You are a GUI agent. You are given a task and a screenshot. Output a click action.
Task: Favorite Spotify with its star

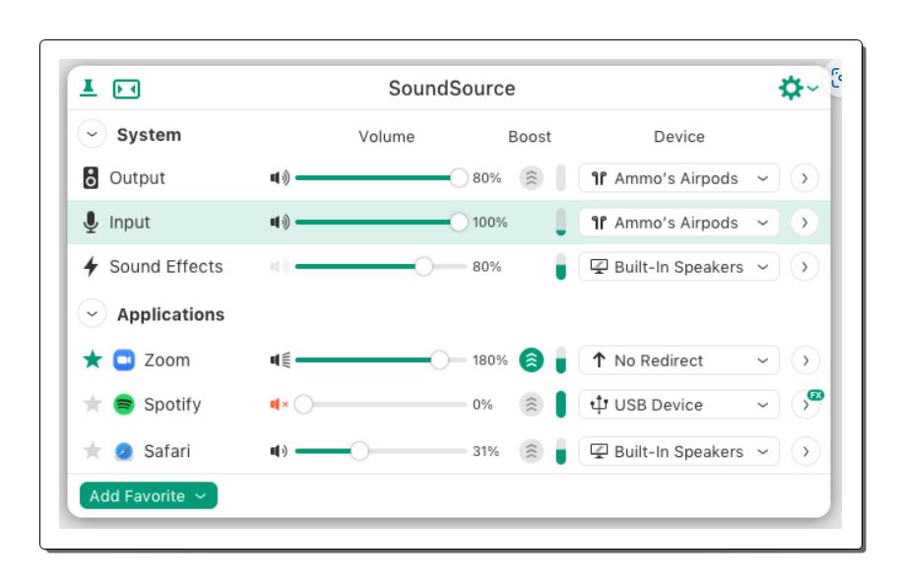pos(93,404)
